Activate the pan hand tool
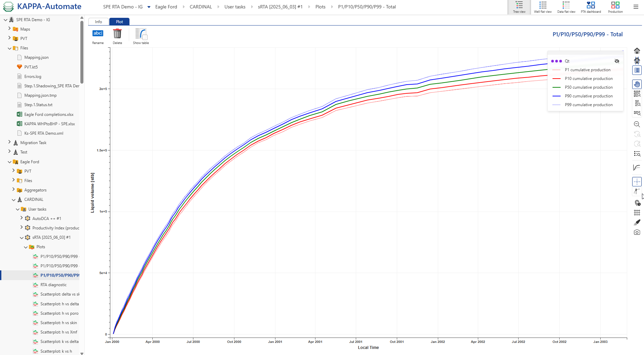The image size is (644, 355). pos(637,84)
